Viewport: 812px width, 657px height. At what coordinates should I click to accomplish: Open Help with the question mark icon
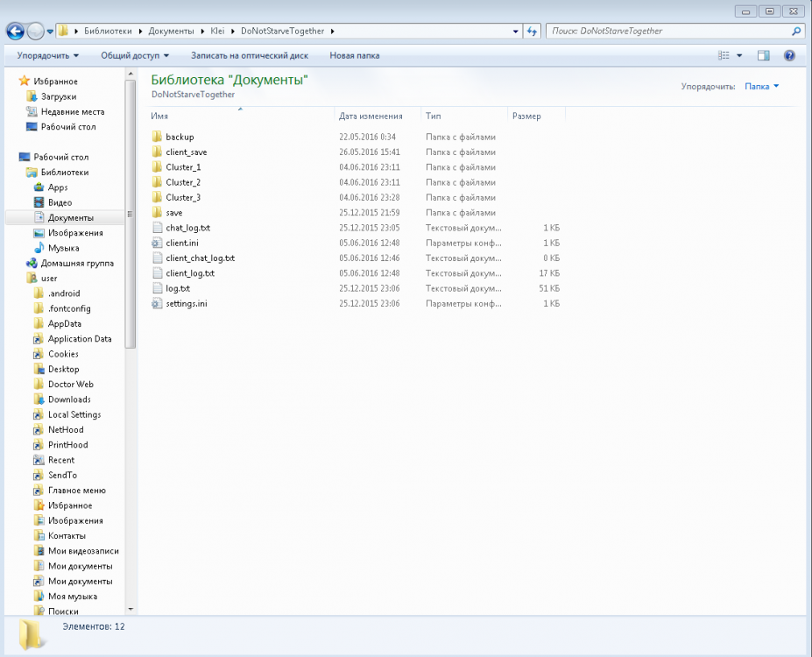point(789,55)
